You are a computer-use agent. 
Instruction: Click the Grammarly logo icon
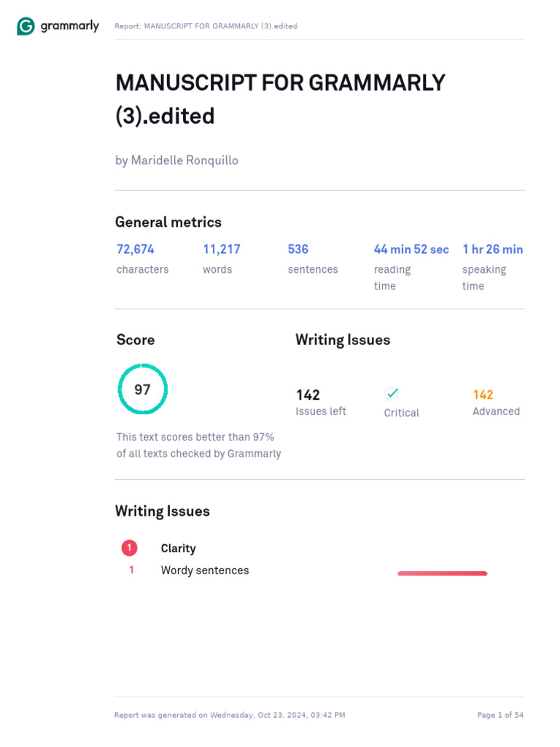[x=26, y=27]
